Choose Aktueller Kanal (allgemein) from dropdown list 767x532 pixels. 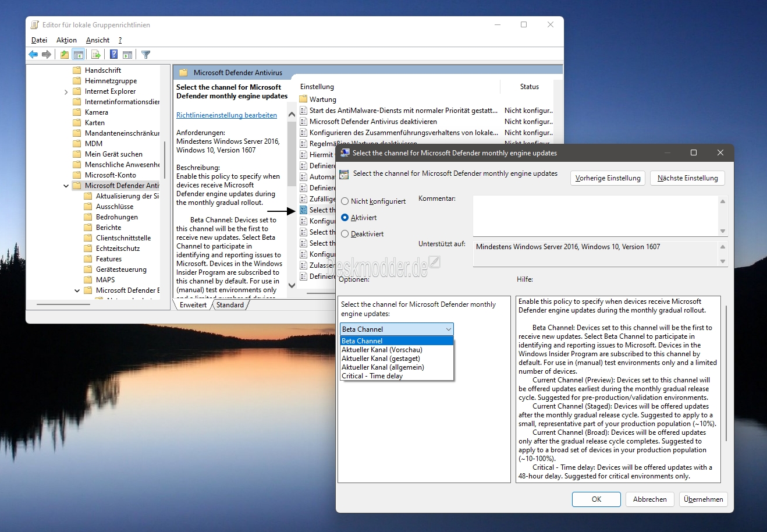[x=396, y=367]
